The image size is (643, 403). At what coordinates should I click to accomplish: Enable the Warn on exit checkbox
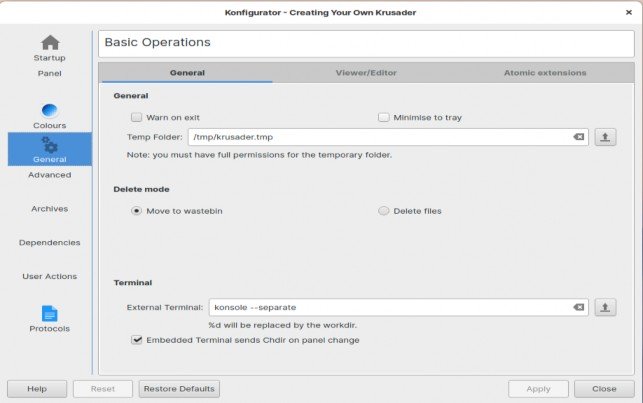(x=137, y=117)
